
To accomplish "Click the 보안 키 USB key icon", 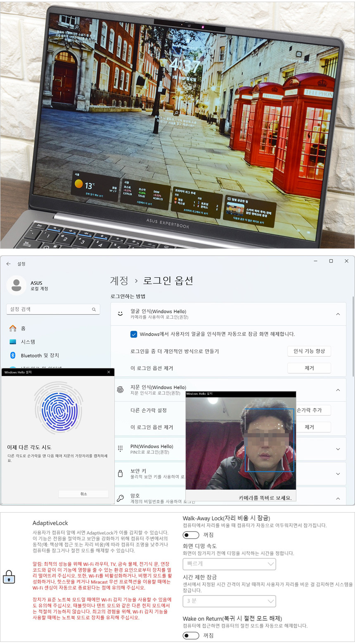I will click(x=121, y=474).
